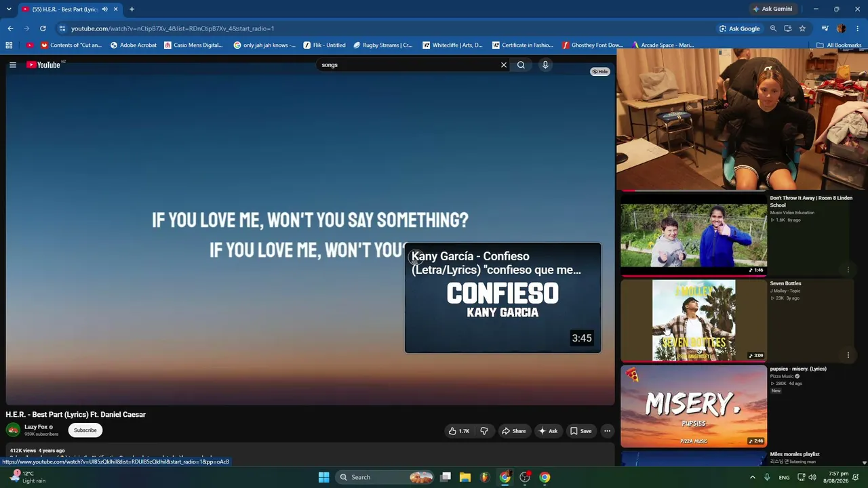Play the suggested Kany García Confieso video

click(x=502, y=298)
